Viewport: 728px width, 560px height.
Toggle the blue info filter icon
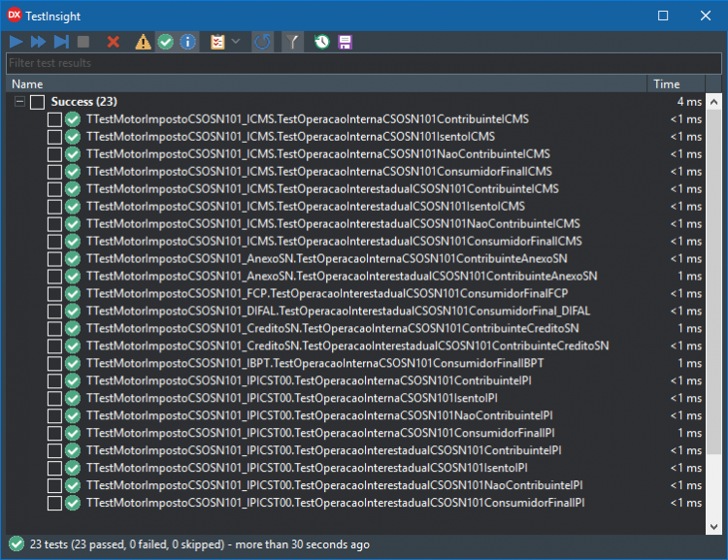coord(188,43)
